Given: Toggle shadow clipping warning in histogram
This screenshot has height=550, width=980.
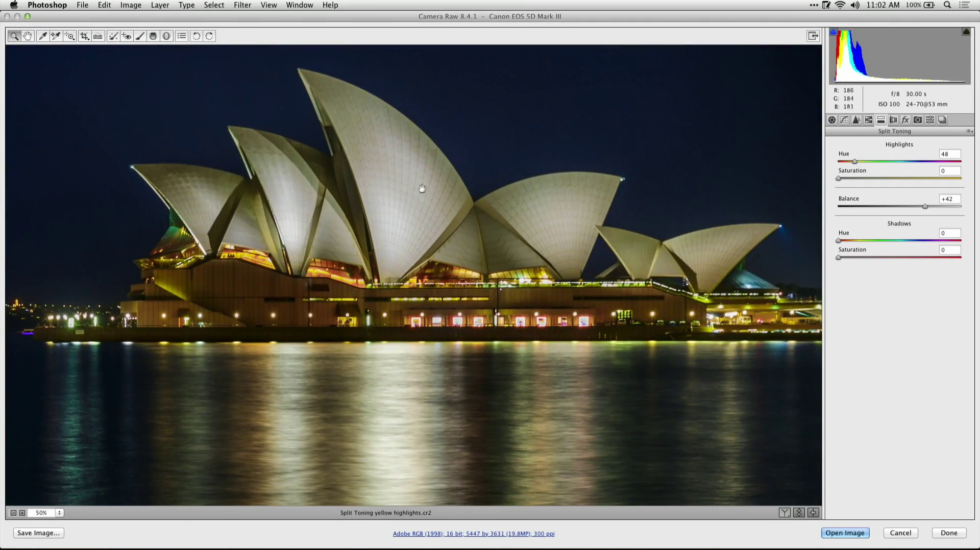Looking at the screenshot, I should (x=834, y=32).
